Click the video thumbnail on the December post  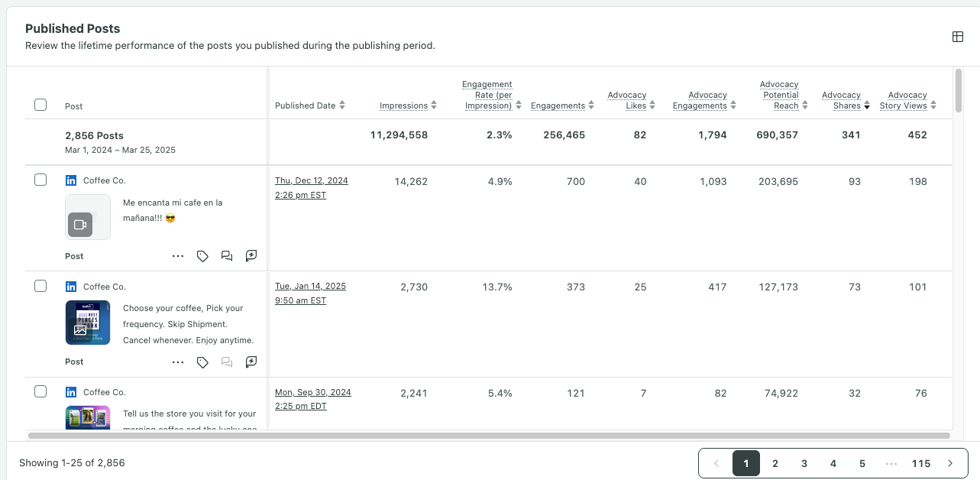pos(87,217)
